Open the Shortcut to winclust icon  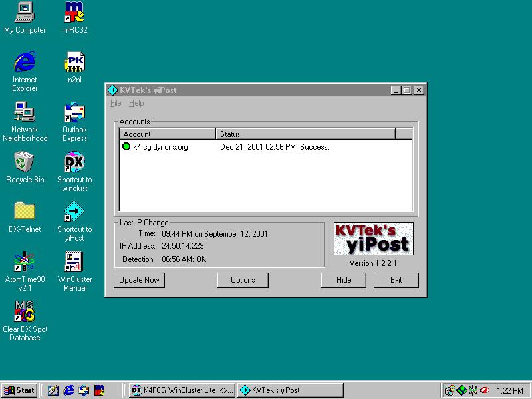pos(74,162)
